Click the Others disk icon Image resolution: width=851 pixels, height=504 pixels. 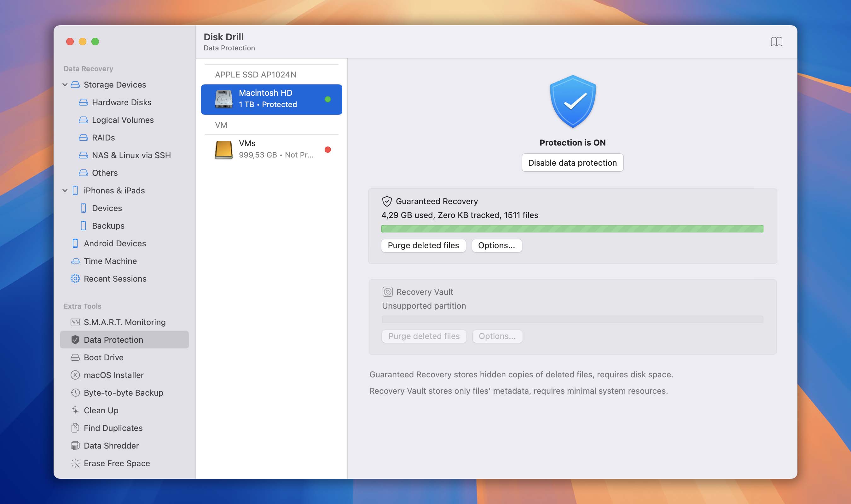tap(83, 173)
